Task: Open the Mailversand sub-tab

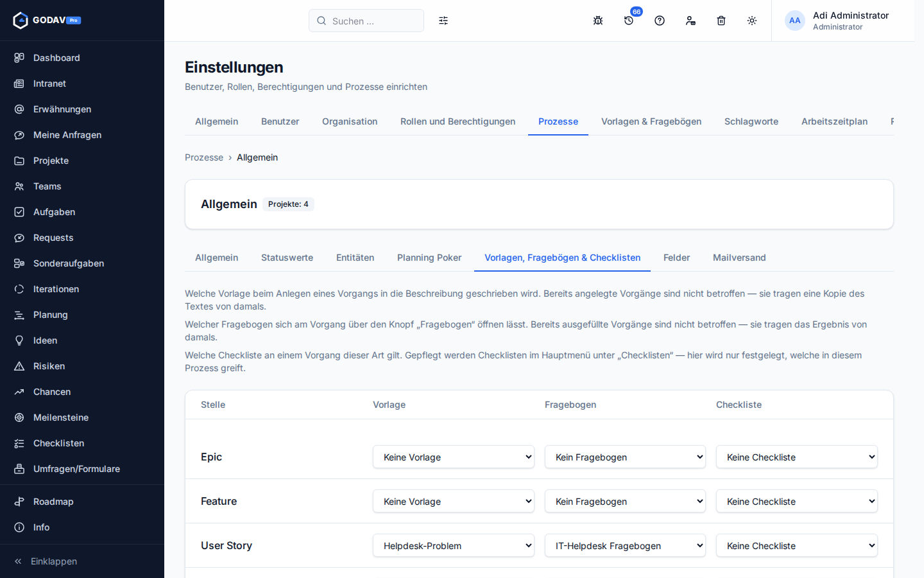Action: 739,258
